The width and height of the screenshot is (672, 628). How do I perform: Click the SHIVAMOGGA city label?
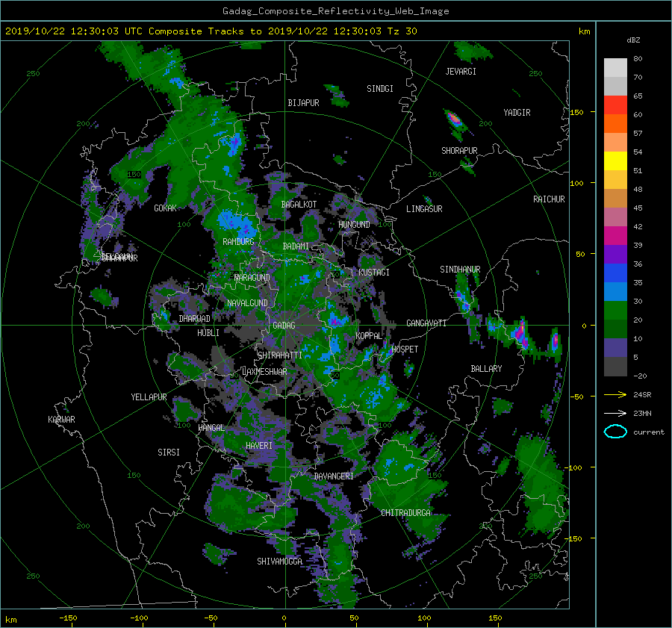click(279, 562)
